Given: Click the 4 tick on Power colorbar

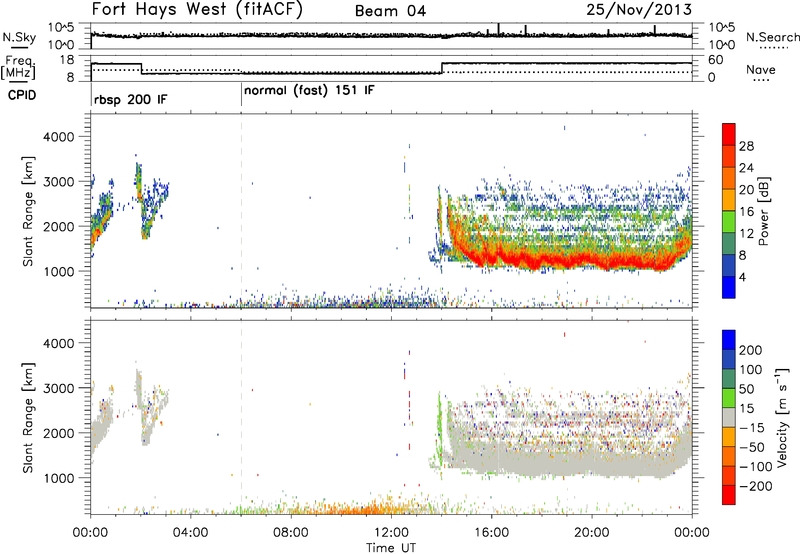Looking at the screenshot, I should click(x=742, y=277).
